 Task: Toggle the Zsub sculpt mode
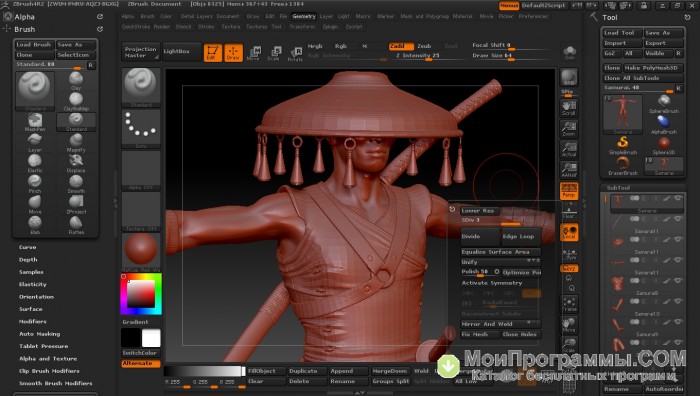coord(425,46)
